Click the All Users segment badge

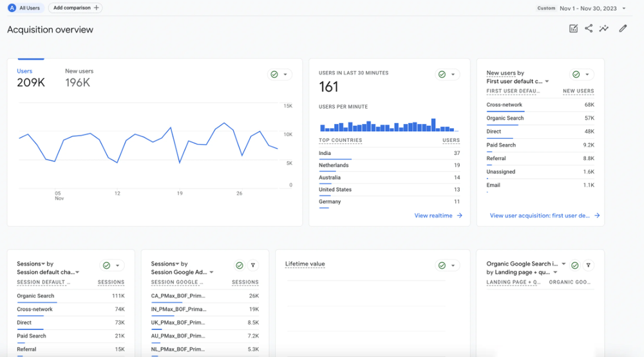[x=24, y=8]
